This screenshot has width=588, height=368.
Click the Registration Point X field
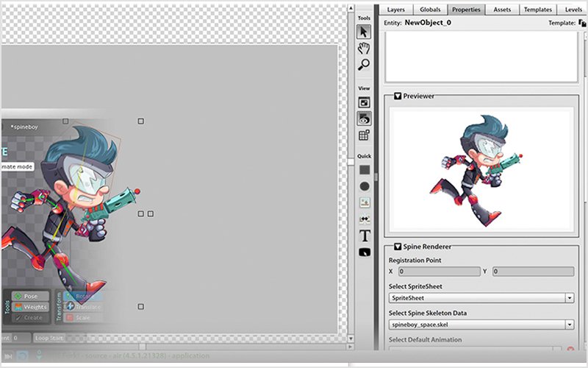(x=439, y=271)
